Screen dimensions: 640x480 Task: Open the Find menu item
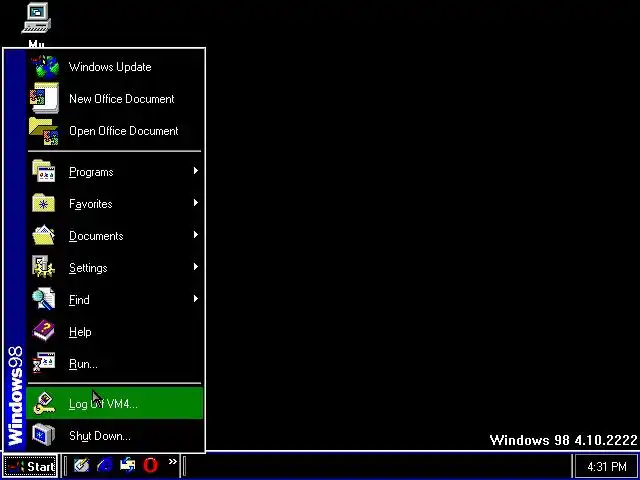point(115,300)
